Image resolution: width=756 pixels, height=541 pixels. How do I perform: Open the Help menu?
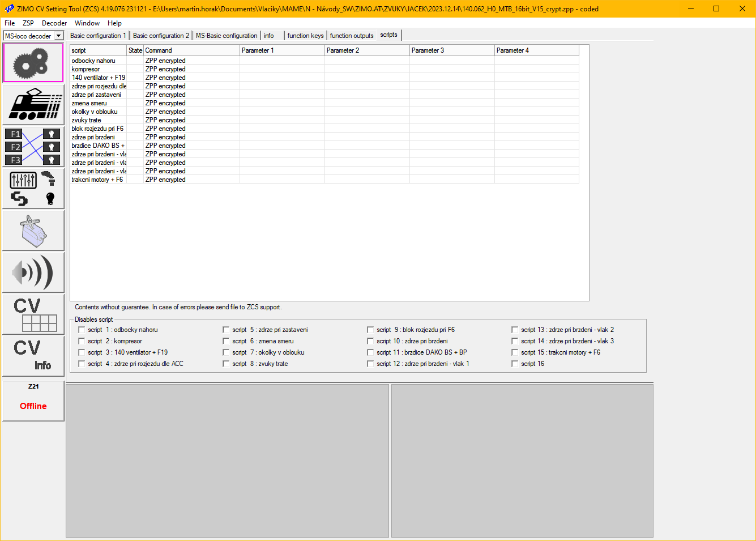114,23
